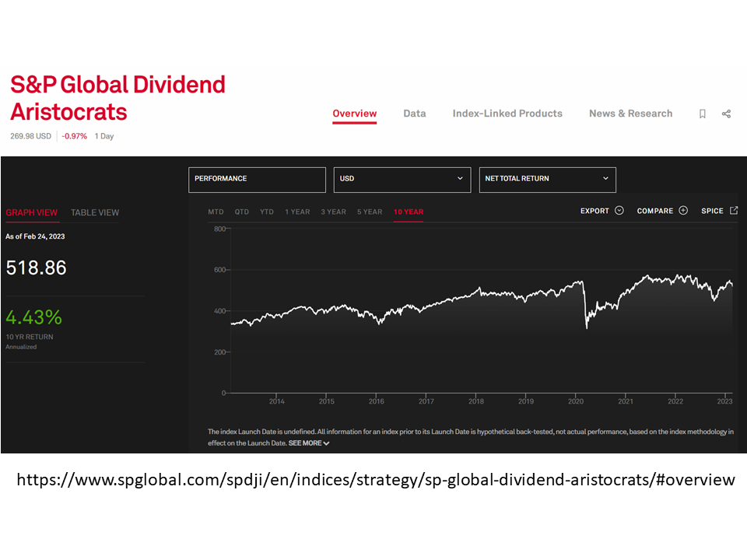Click the 10 YR RETURN label

(x=30, y=337)
